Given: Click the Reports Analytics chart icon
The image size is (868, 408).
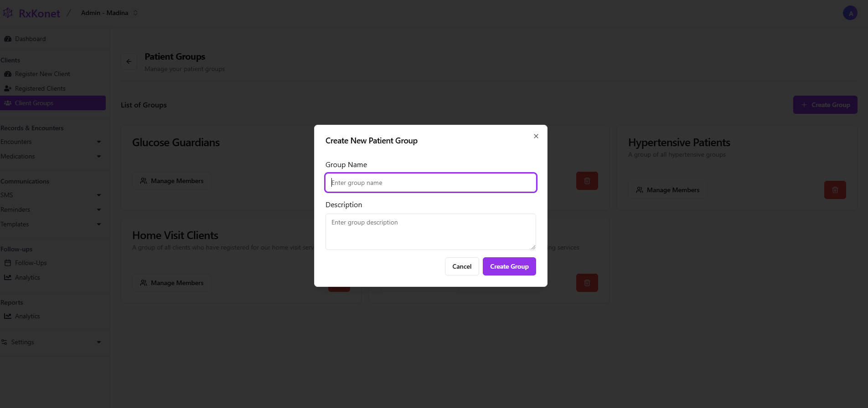Looking at the screenshot, I should point(8,316).
